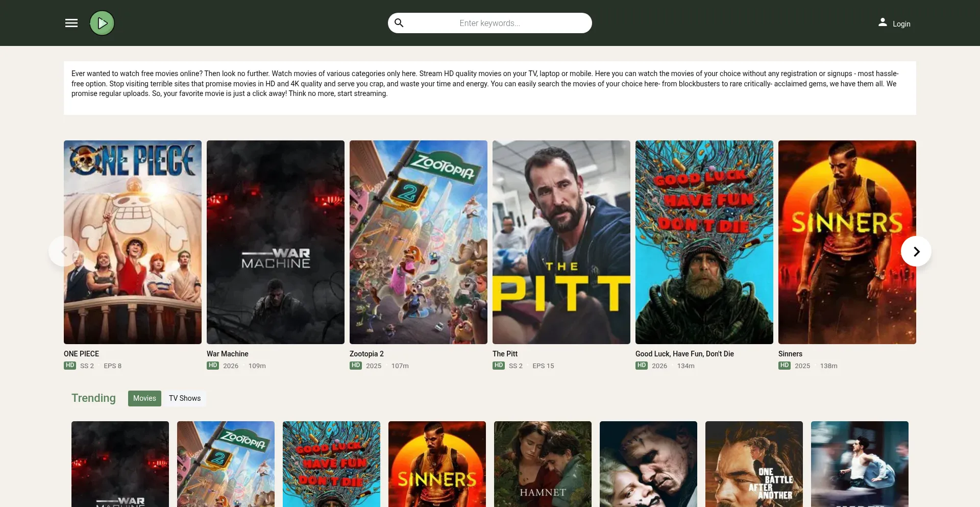Screen dimensions: 980x507
Task: Click HD badge under War Machine
Action: (x=213, y=366)
